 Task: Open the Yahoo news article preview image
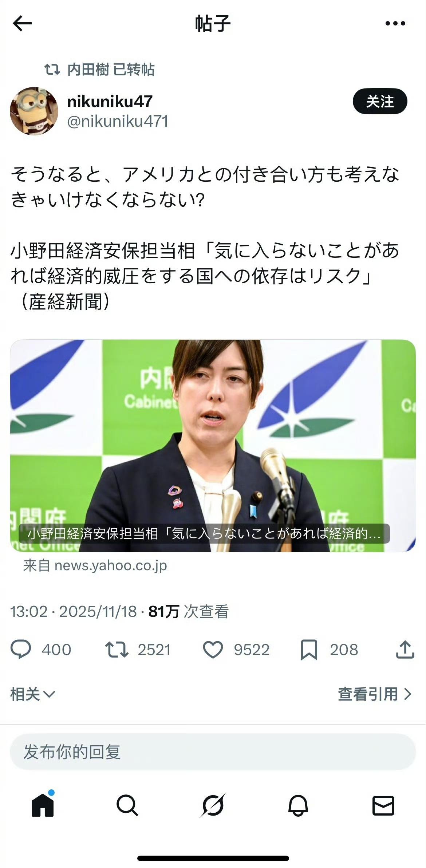coord(213,446)
